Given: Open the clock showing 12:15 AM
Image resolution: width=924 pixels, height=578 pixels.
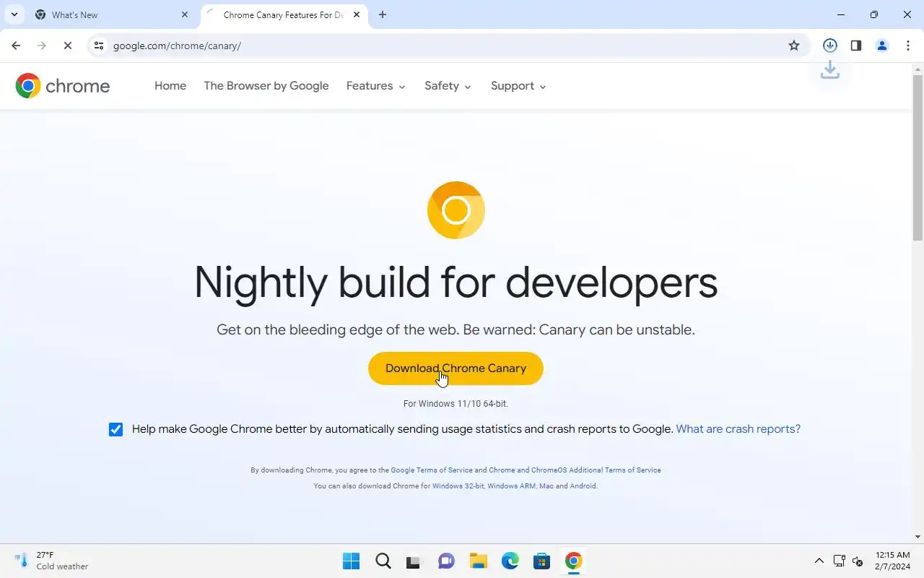Looking at the screenshot, I should click(893, 561).
